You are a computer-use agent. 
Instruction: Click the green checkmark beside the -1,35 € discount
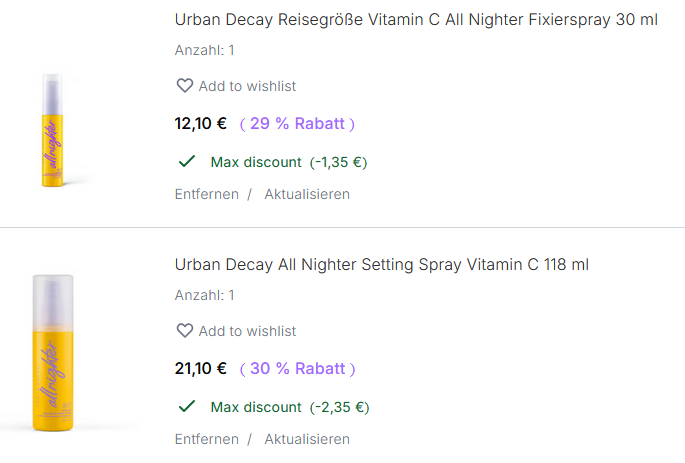tap(185, 162)
